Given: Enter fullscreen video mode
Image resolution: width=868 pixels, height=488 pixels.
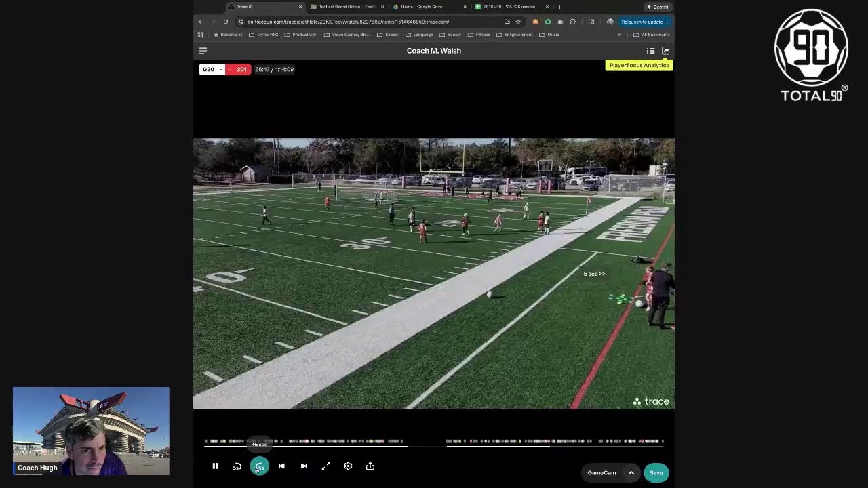Looking at the screenshot, I should click(326, 466).
